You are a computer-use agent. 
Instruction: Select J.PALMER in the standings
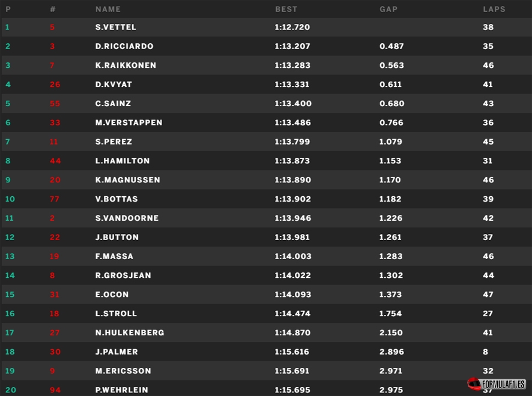[116, 352]
